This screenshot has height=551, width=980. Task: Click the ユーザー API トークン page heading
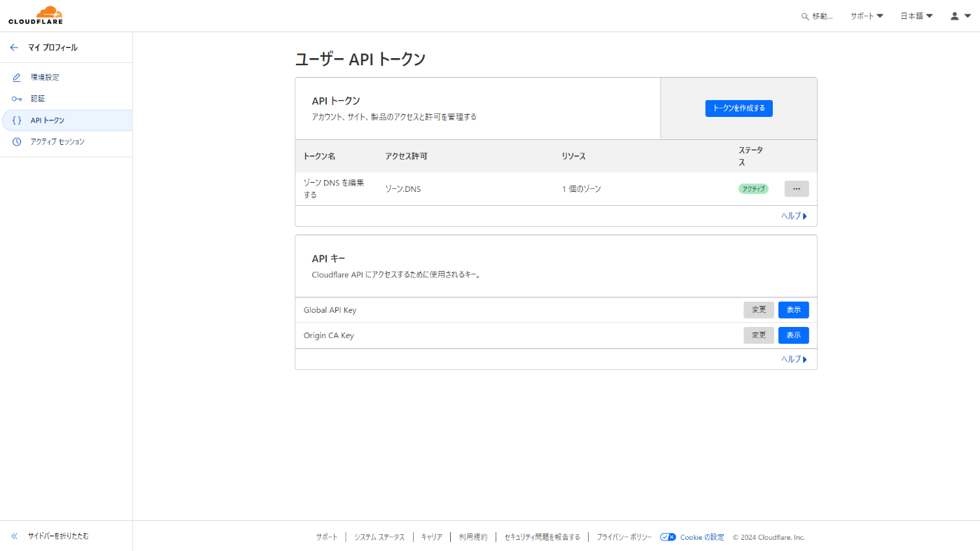pyautogui.click(x=360, y=60)
